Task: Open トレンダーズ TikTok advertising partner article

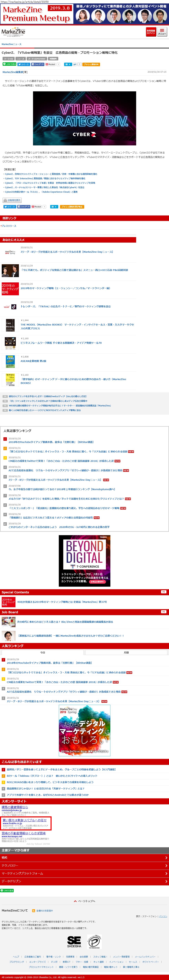Action: coord(66,306)
